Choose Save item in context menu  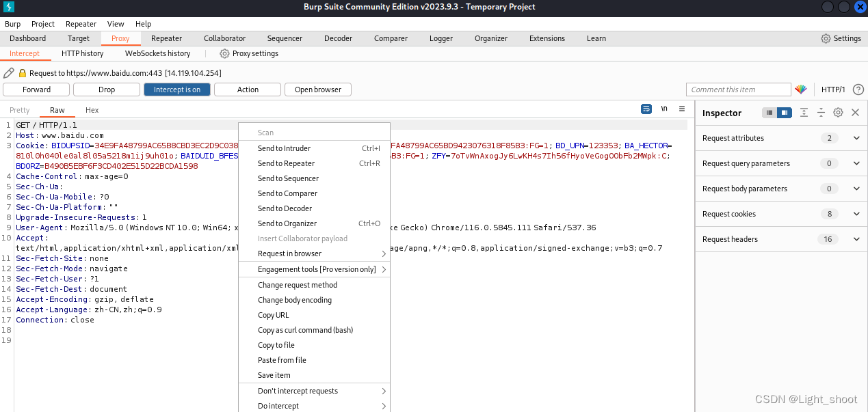[314, 375]
